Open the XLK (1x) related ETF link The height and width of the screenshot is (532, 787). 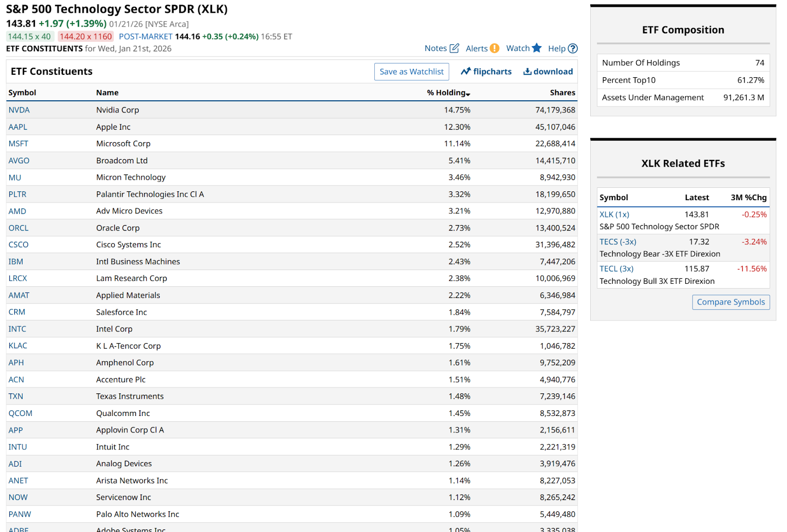tap(614, 215)
